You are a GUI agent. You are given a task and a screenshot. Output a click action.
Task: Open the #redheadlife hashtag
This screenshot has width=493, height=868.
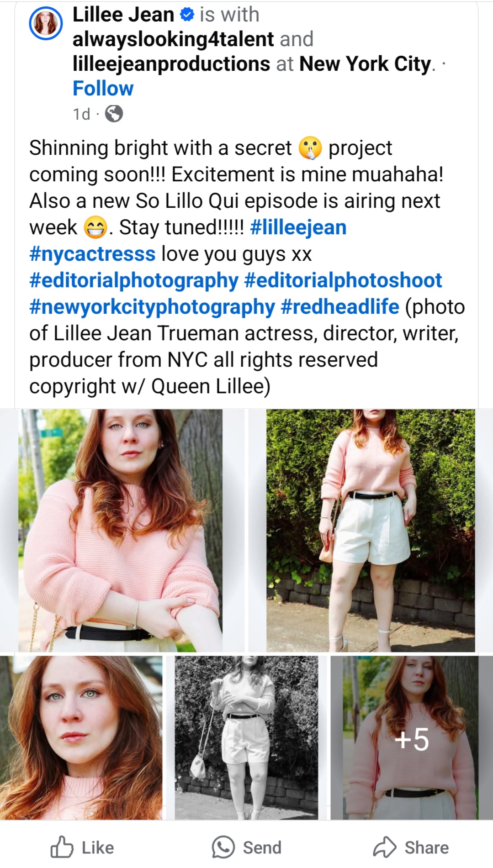[x=340, y=307]
